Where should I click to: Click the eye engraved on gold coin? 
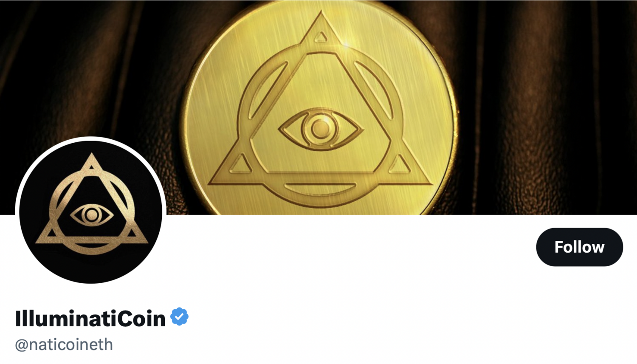coord(321,129)
